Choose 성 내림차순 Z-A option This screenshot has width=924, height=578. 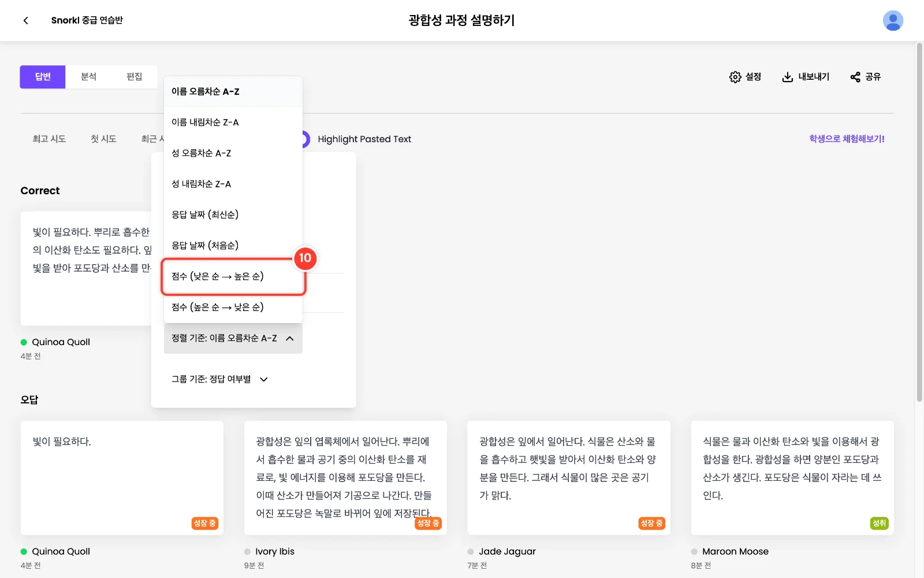[x=233, y=184]
